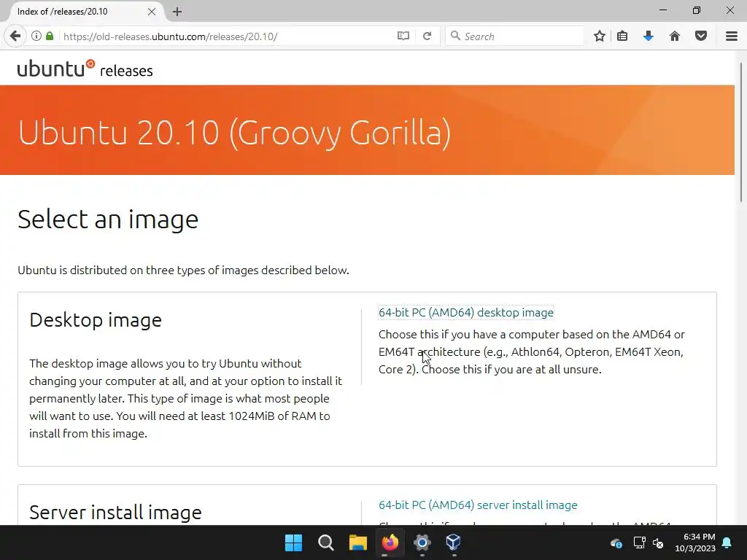Bookmark this page with the star icon
This screenshot has height=560, width=747.
[600, 36]
